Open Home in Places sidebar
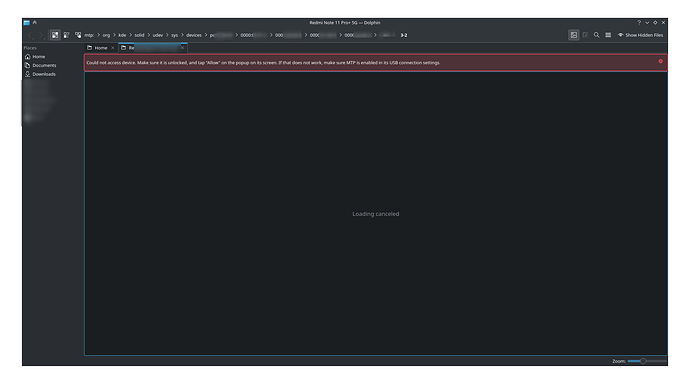 coord(38,57)
